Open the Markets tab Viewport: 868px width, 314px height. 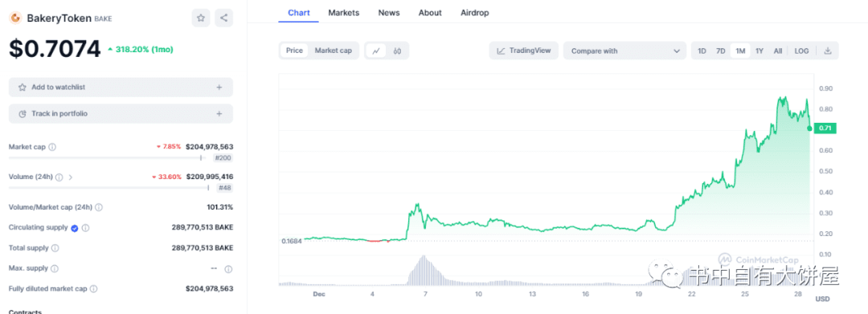point(344,13)
